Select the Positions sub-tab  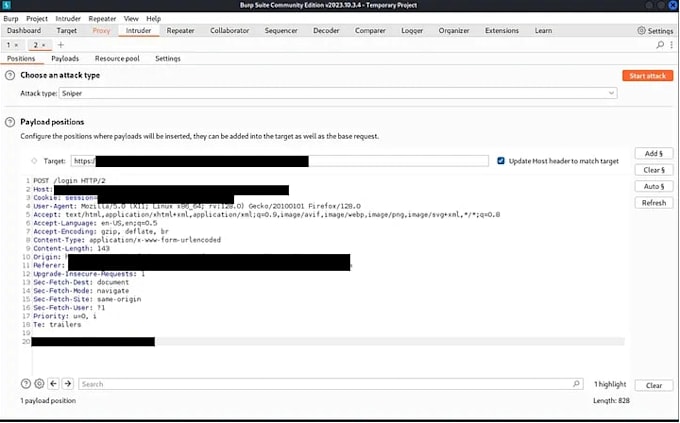pyautogui.click(x=21, y=58)
